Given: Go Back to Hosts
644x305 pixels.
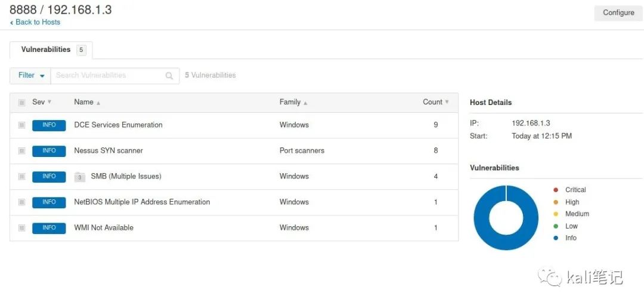Looking at the screenshot, I should [35, 22].
